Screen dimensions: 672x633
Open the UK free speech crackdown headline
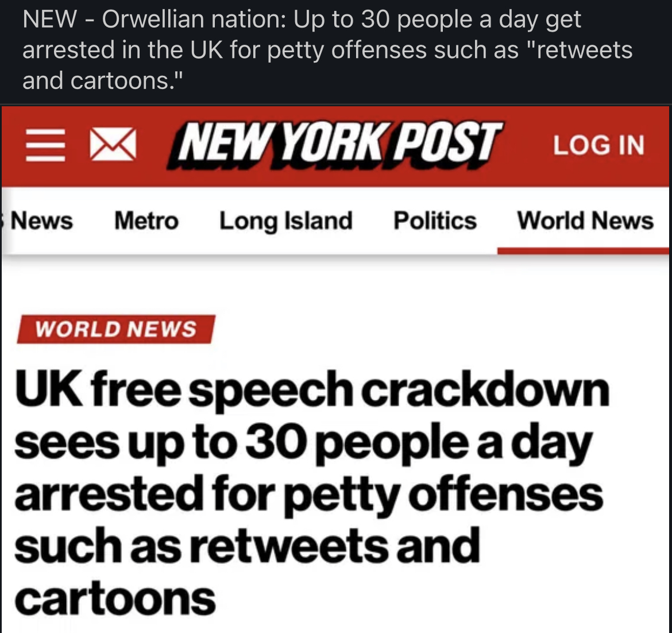click(x=310, y=494)
